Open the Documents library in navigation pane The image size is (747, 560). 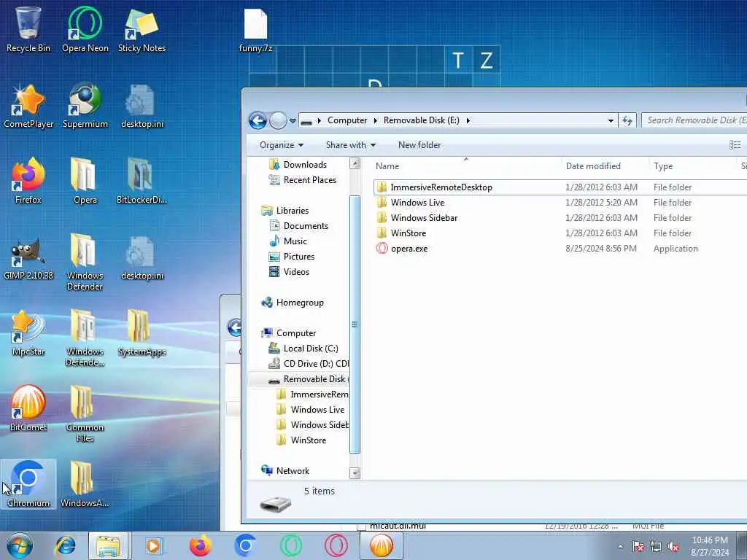306,226
